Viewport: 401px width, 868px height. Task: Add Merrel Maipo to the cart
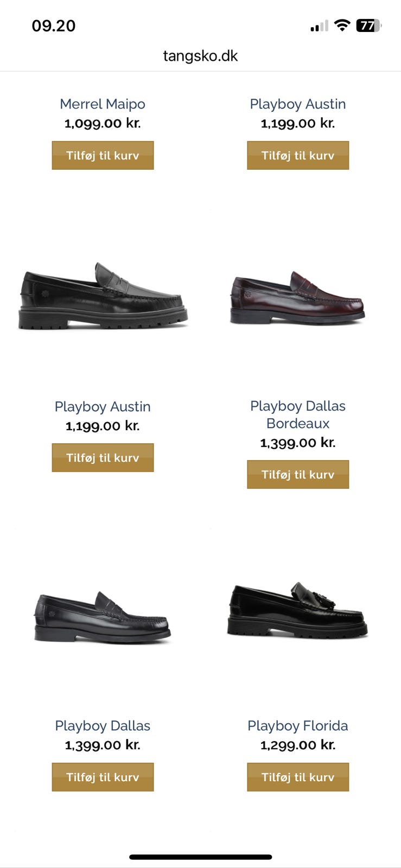[103, 155]
